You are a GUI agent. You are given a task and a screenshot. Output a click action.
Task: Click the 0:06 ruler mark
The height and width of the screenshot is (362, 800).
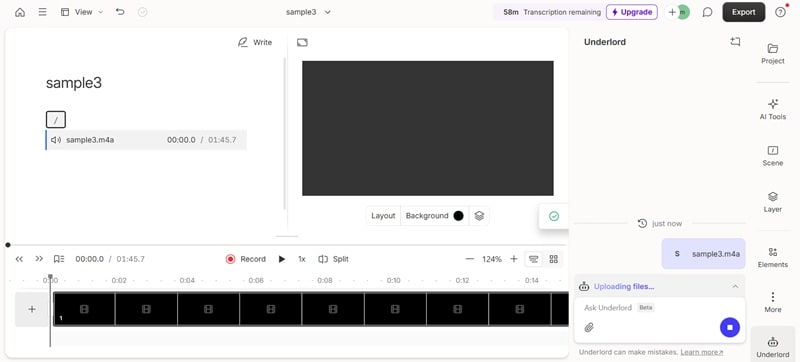(256, 280)
